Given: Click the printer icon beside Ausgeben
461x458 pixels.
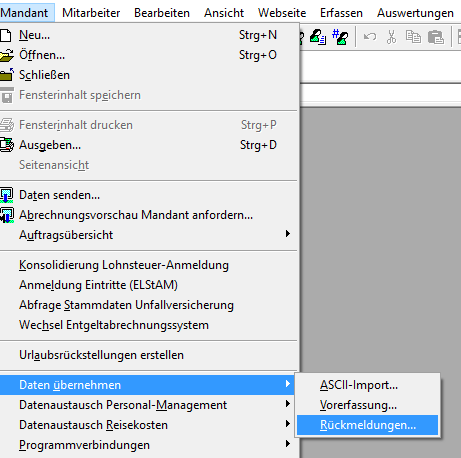Looking at the screenshot, I should (x=7, y=145).
